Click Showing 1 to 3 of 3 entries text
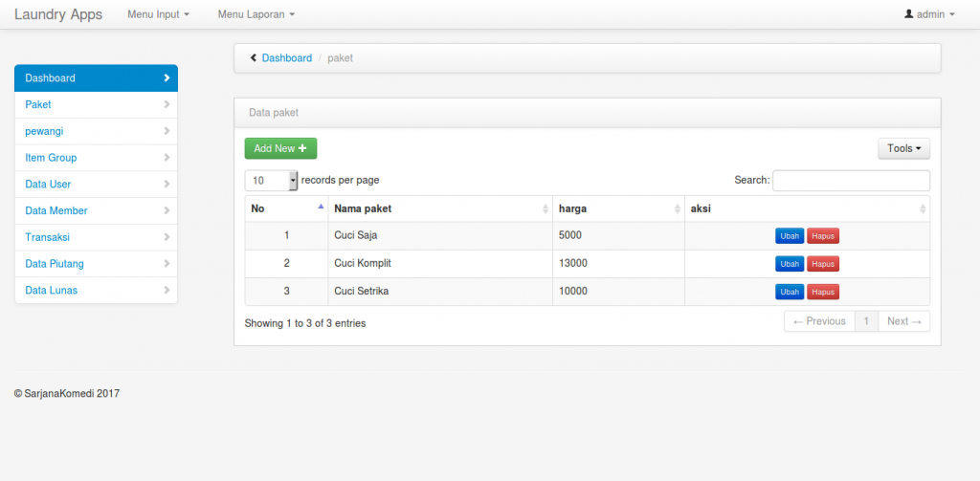The height and width of the screenshot is (481, 980). pyautogui.click(x=305, y=323)
